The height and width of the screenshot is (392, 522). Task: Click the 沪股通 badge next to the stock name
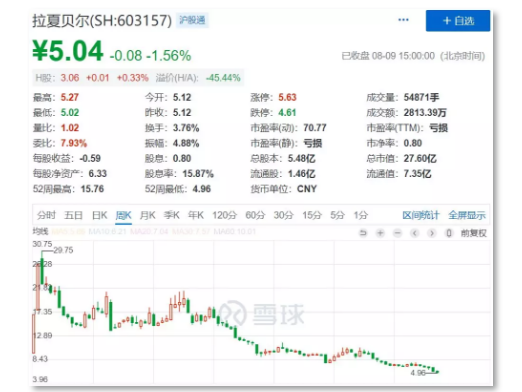click(192, 20)
